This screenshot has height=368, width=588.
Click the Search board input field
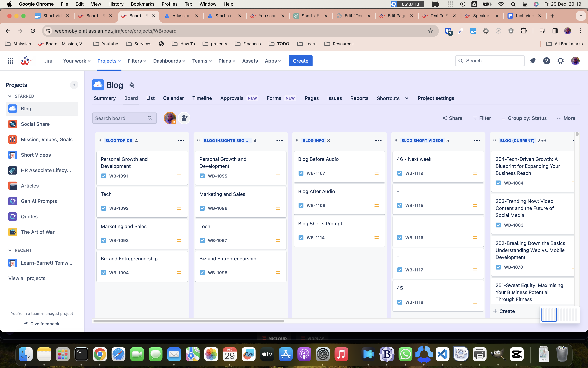click(x=124, y=118)
